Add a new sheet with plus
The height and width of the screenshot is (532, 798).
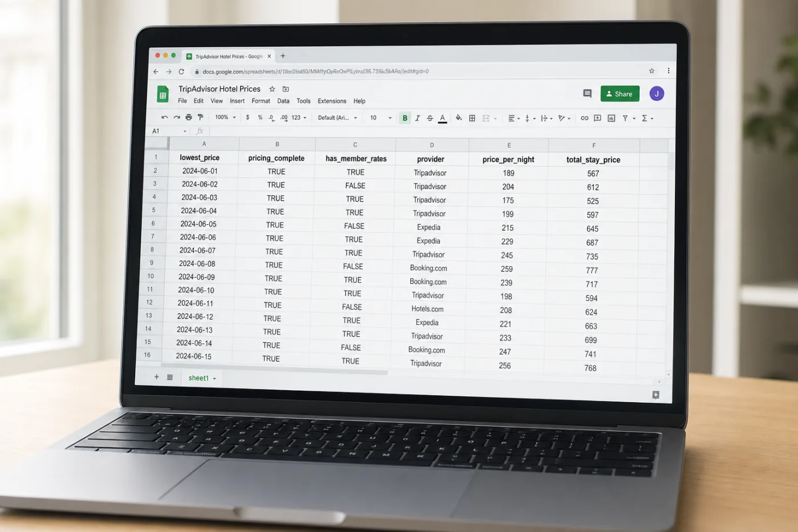[156, 377]
